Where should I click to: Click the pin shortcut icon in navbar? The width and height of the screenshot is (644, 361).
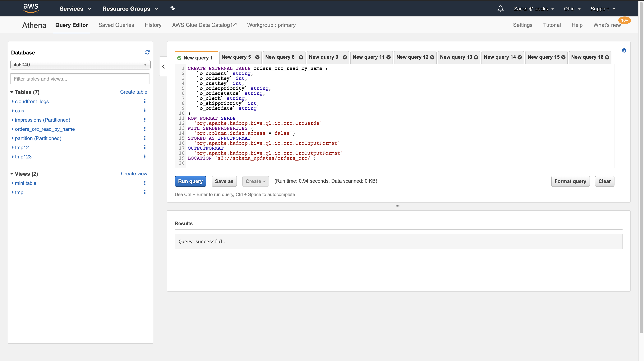tap(172, 8)
